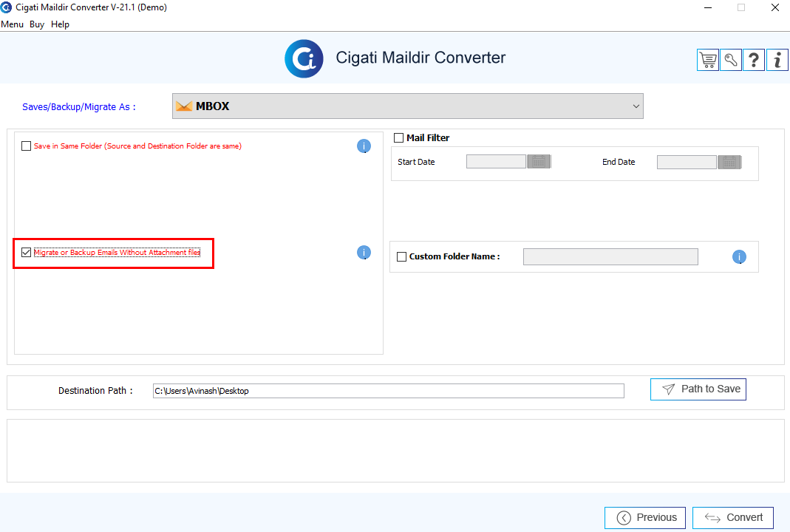Uncheck Migrate or Backup Emails Without Attachment

(26, 253)
